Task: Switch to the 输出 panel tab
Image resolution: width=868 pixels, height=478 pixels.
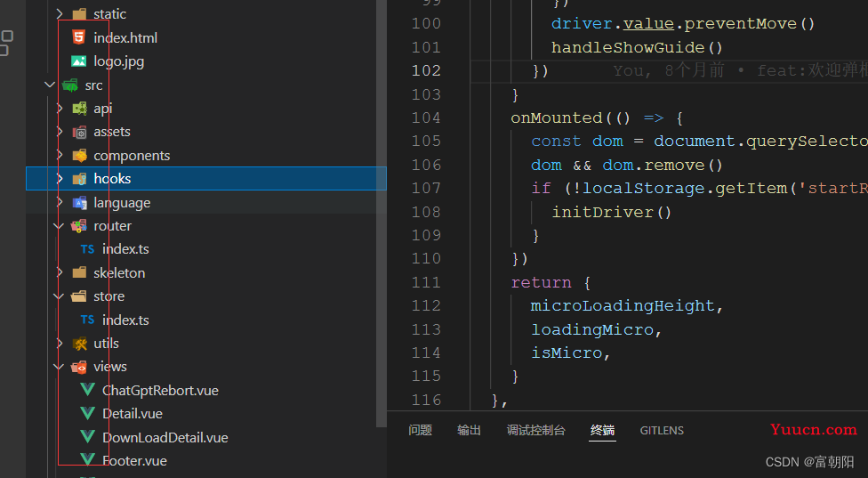Action: [x=469, y=430]
